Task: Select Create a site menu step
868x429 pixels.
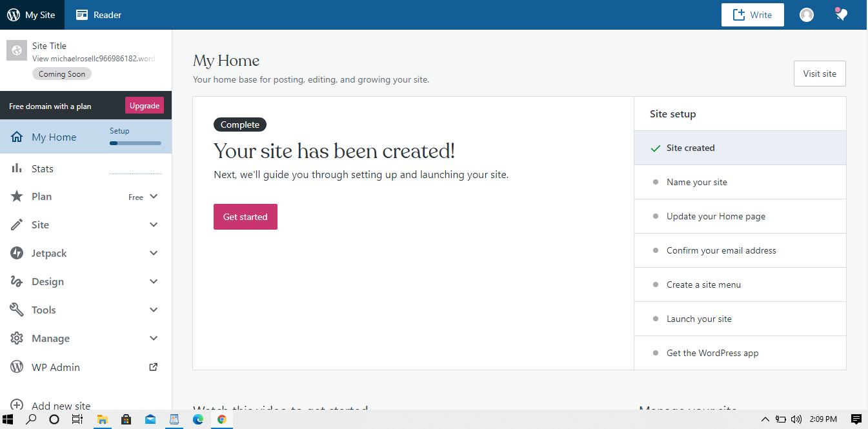Action: point(740,284)
